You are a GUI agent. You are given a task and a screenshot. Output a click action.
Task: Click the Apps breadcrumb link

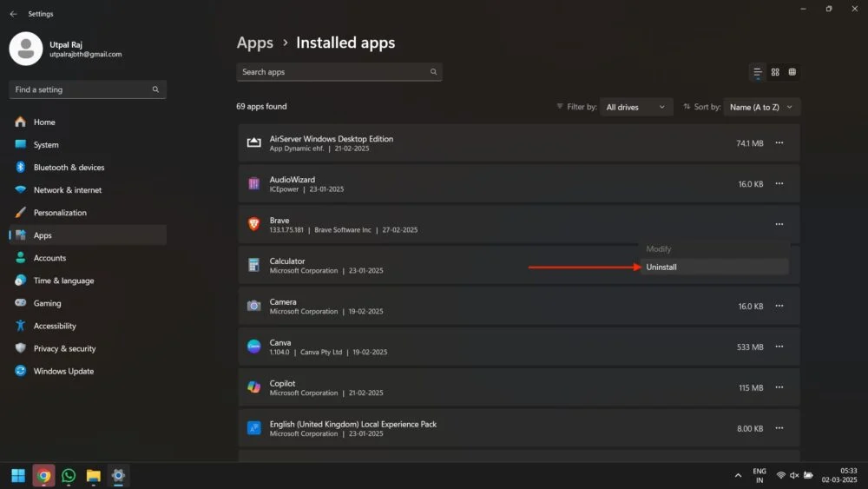coord(254,43)
